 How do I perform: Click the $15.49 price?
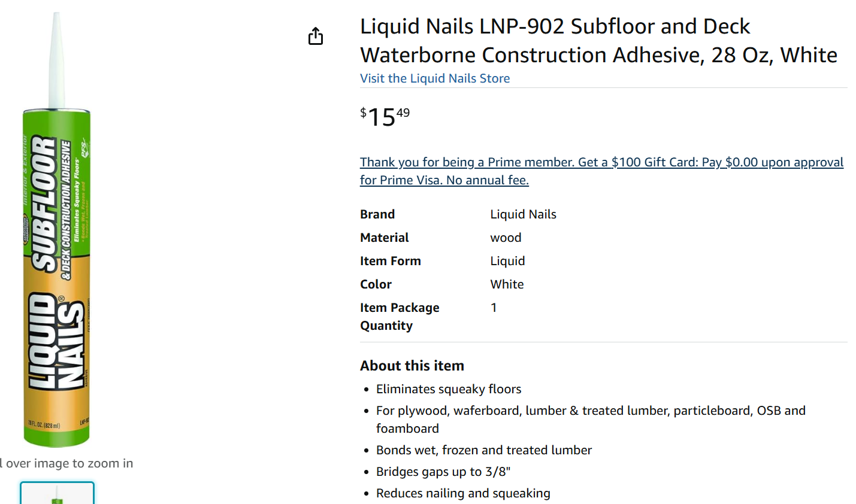[x=385, y=117]
